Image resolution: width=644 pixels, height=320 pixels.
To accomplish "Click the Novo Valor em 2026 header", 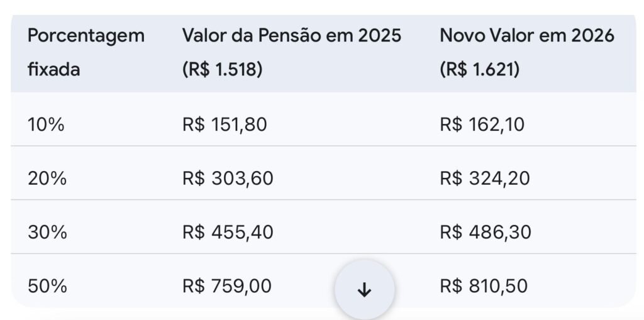I will 526,36.
